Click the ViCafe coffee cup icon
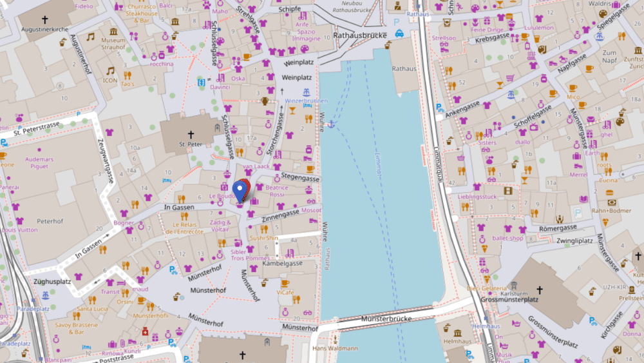 [x=285, y=283]
